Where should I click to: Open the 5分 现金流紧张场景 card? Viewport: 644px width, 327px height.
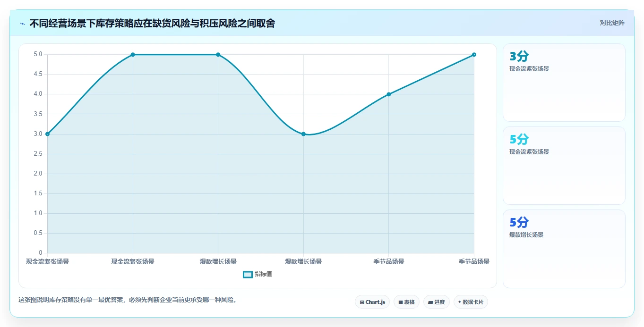(x=564, y=166)
